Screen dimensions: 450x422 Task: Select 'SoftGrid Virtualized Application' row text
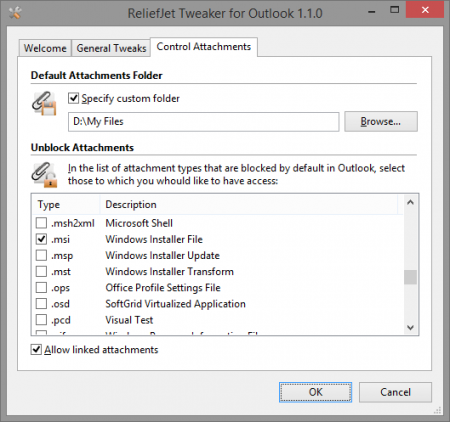point(176,304)
